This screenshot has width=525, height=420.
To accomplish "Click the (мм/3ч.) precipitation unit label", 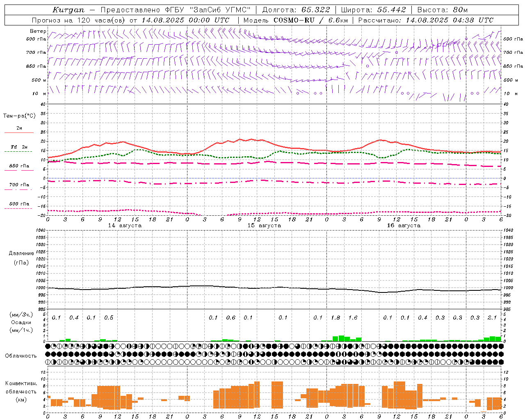I will [x=21, y=315].
